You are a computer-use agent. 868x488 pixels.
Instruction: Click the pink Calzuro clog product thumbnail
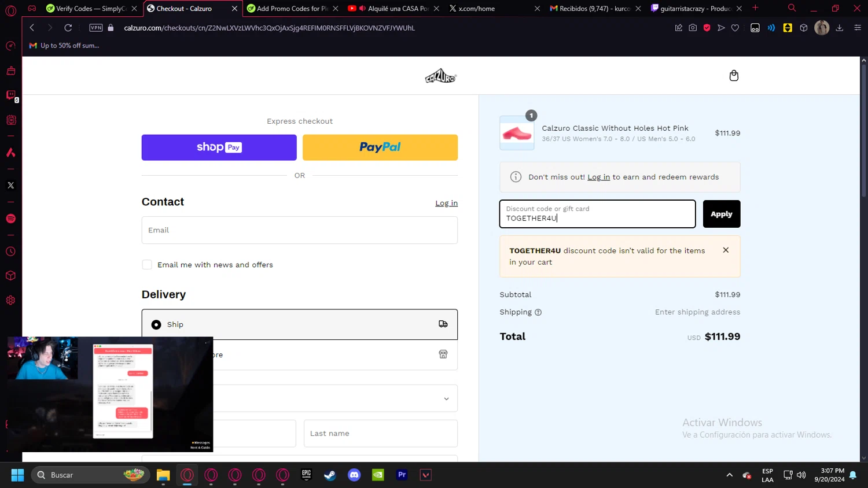(517, 133)
